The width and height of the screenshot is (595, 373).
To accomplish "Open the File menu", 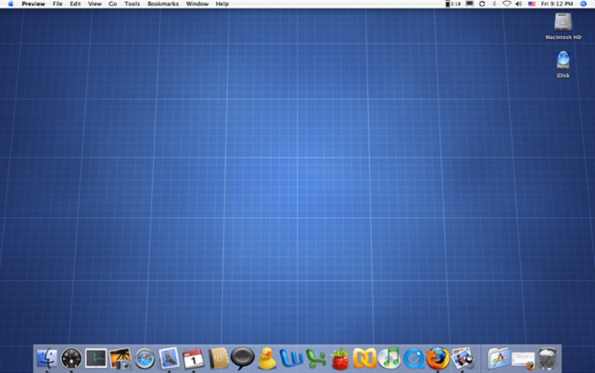I will (x=57, y=4).
